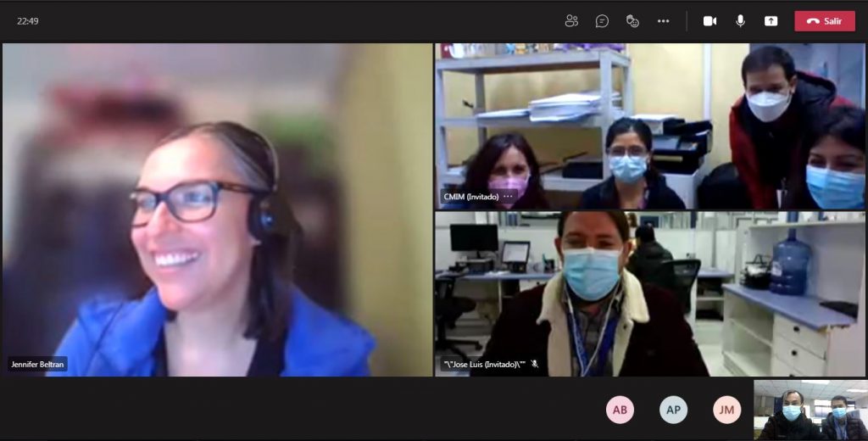Open more options next to CMIM (Invitado)
868x441 pixels.
(x=508, y=197)
